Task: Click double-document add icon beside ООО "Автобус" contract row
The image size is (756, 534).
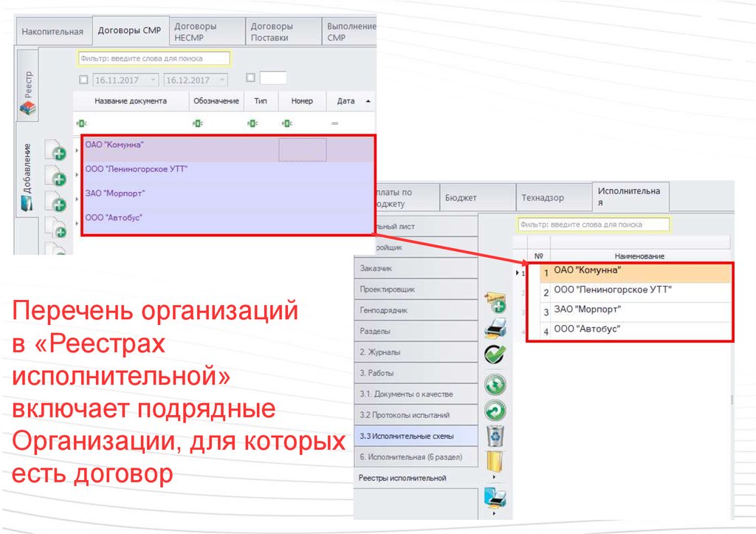Action: pos(56,227)
